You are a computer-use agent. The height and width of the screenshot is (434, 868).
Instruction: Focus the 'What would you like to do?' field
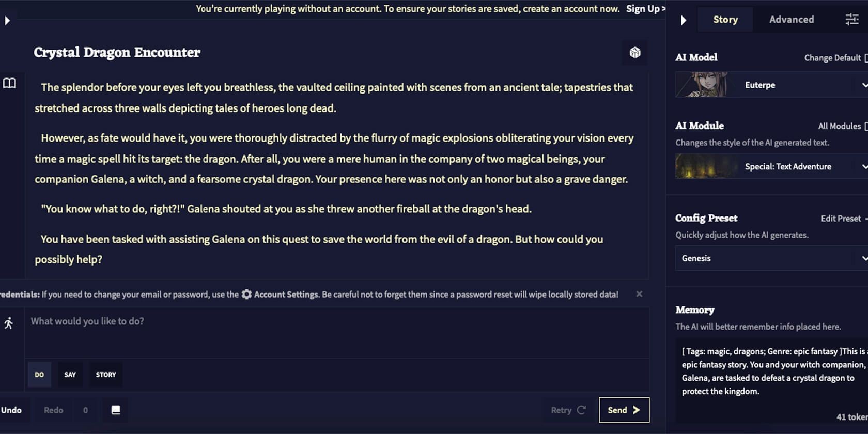coord(337,333)
